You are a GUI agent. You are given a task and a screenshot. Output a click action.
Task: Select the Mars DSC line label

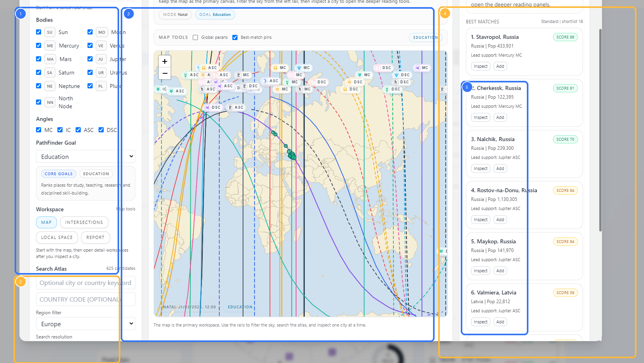pos(319,82)
